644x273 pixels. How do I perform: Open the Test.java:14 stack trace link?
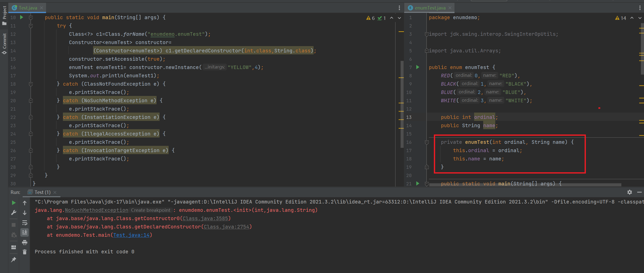coord(131,235)
